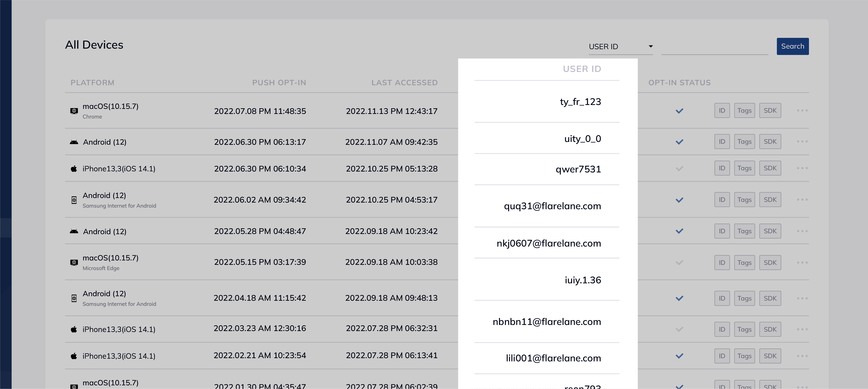Click the Android robot icon in the 2022.05.28 row

(74, 231)
